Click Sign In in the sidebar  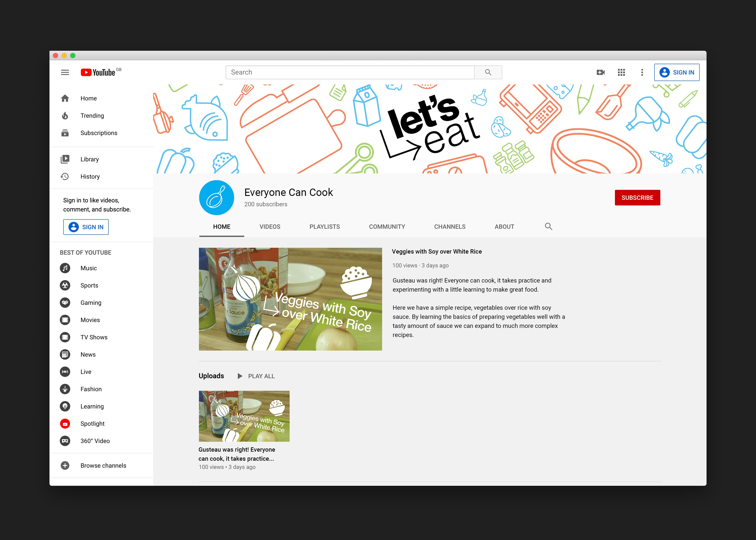point(86,227)
